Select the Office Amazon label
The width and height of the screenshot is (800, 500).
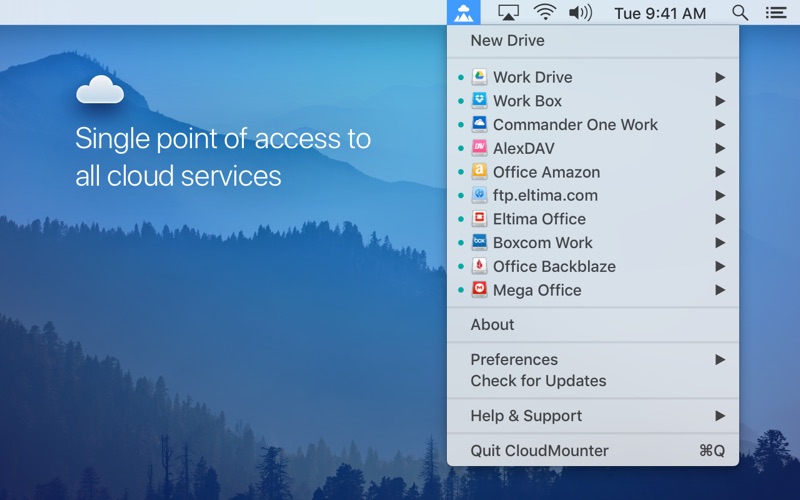coord(546,172)
